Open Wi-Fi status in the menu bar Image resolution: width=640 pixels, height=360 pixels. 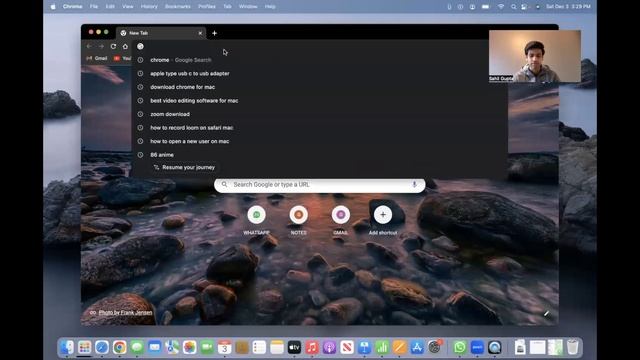click(x=501, y=7)
